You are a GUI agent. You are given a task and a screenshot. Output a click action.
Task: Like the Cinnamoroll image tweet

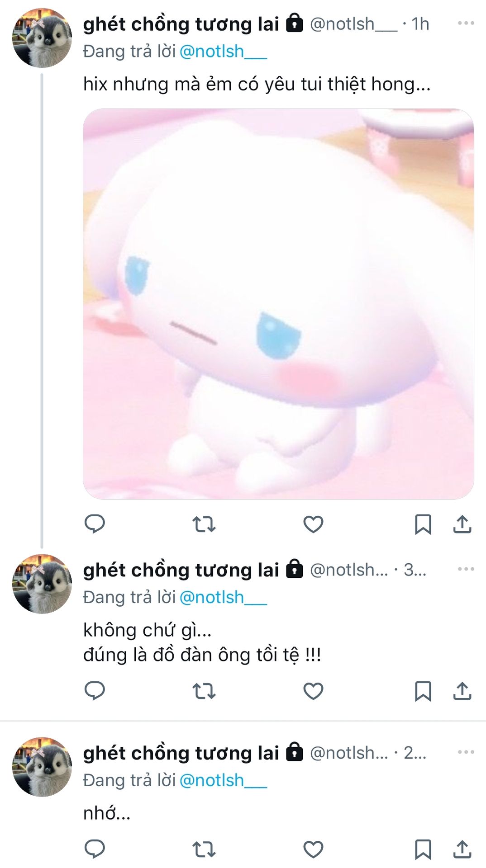coord(313,524)
